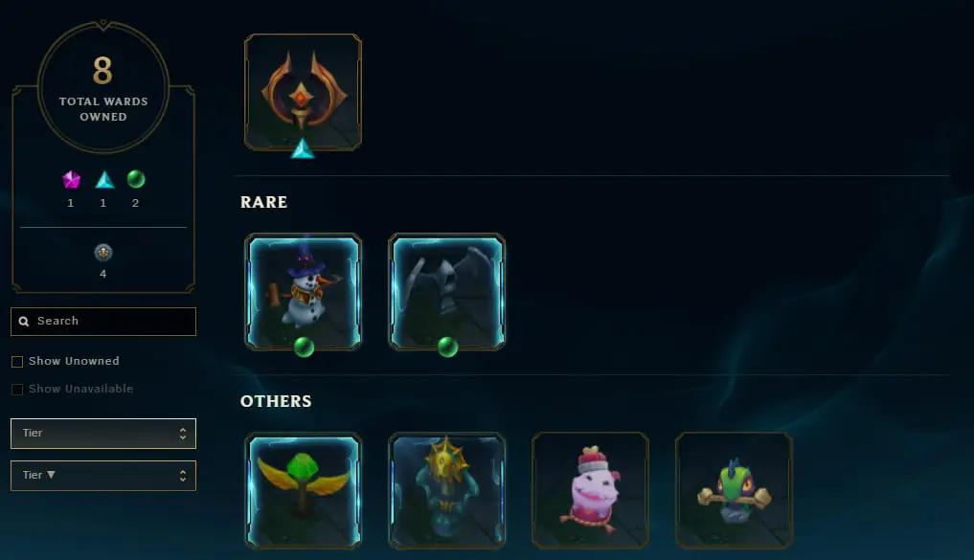Choose the green gem winged ward skin
This screenshot has height=560, width=974.
pyautogui.click(x=304, y=490)
